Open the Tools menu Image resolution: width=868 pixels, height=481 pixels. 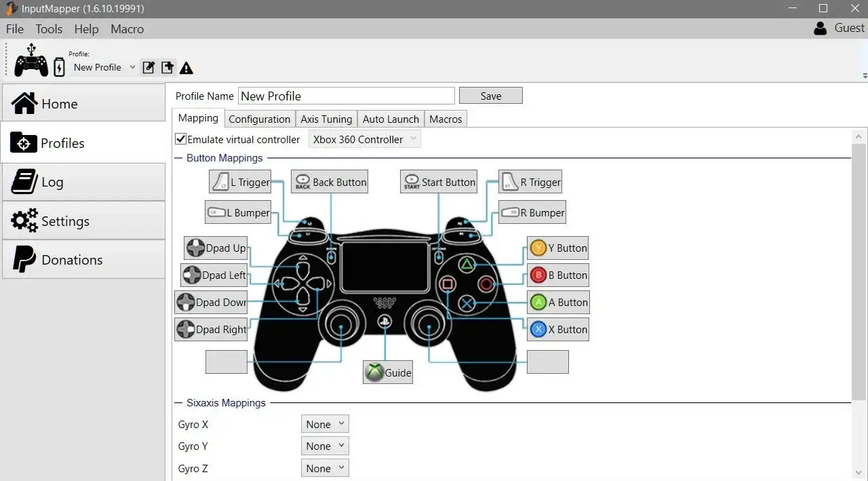48,28
